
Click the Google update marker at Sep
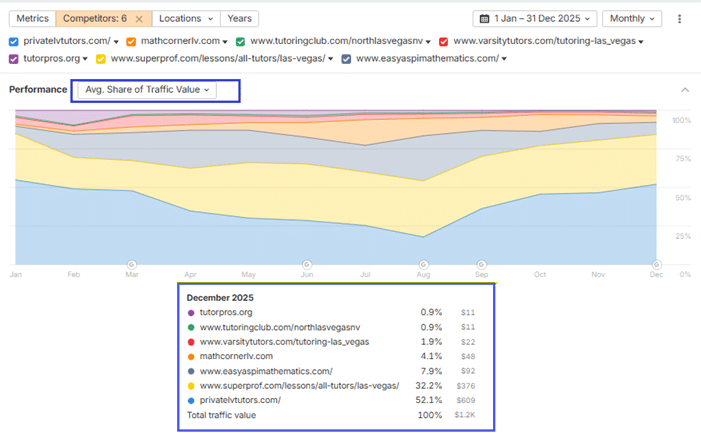(481, 265)
